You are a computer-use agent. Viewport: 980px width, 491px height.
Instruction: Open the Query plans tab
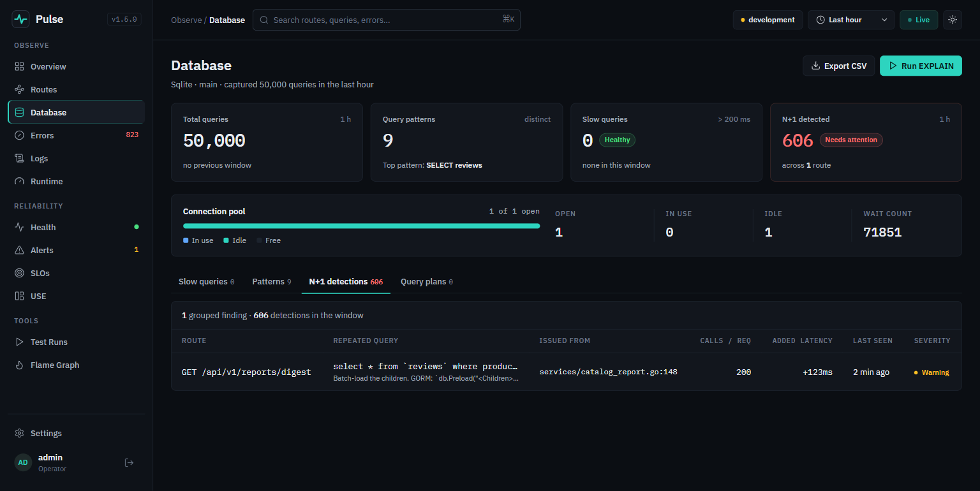[427, 281]
